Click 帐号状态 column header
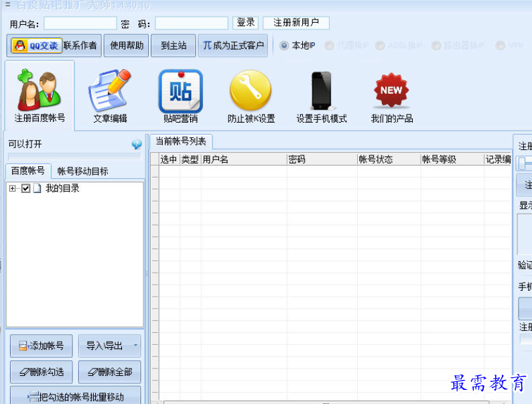This screenshot has height=404, width=532. pos(389,159)
